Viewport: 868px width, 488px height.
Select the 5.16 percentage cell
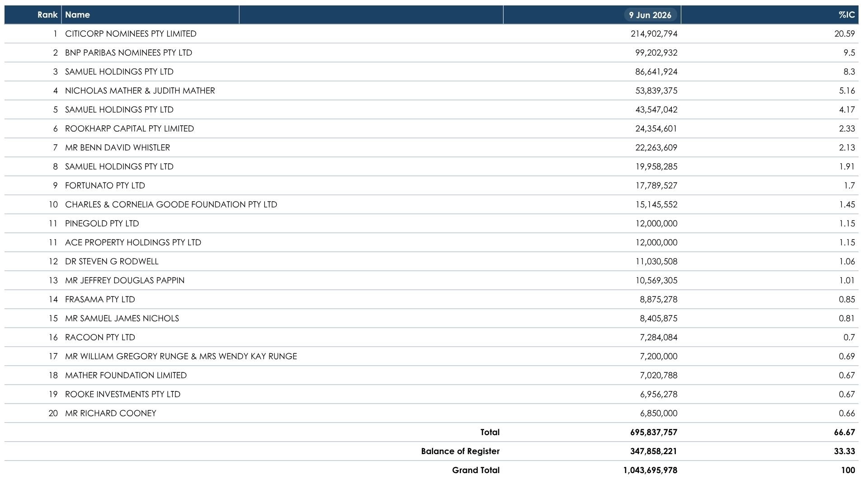coord(847,90)
